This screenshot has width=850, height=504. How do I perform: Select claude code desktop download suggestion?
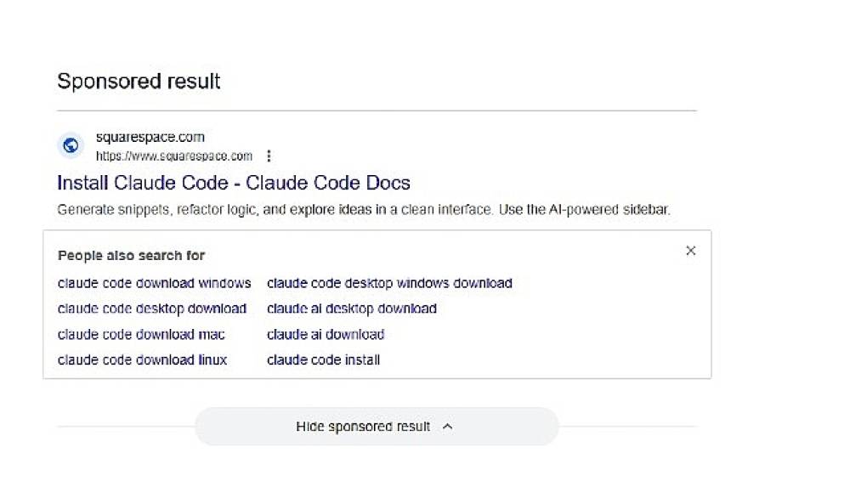tap(152, 309)
